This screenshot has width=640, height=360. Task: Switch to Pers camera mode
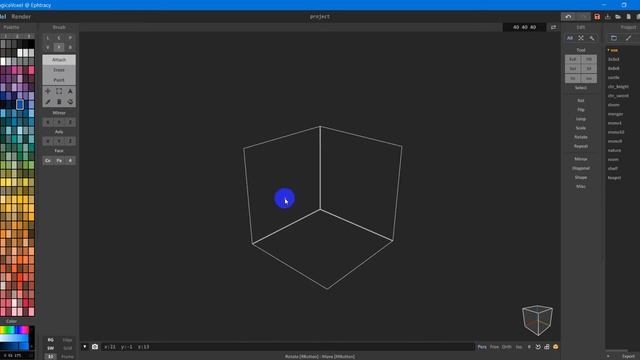coord(482,347)
